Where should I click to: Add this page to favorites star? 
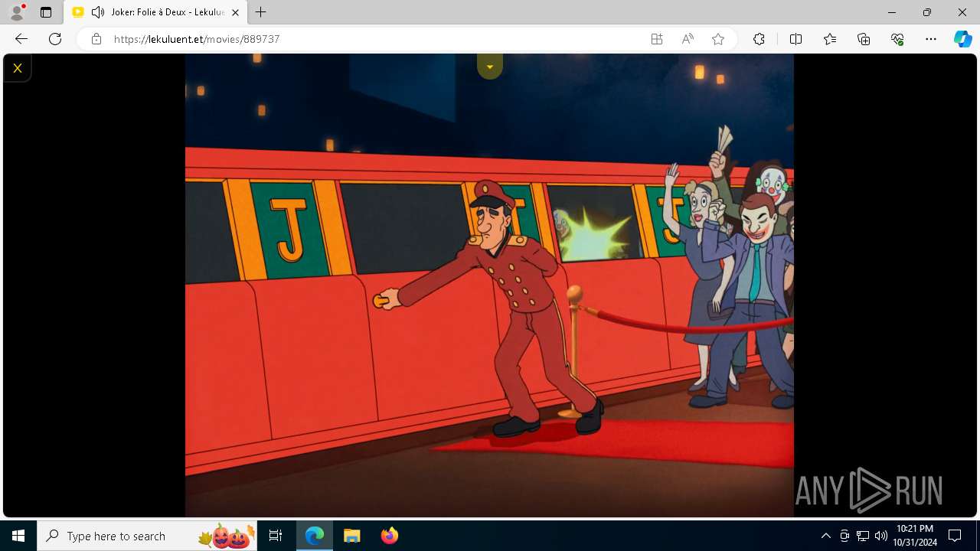718,39
